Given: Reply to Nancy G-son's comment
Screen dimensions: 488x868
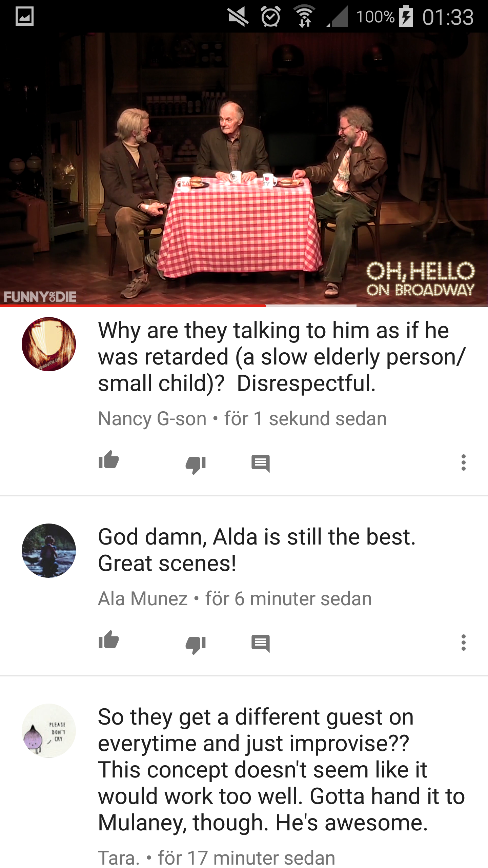Looking at the screenshot, I should tap(261, 463).
